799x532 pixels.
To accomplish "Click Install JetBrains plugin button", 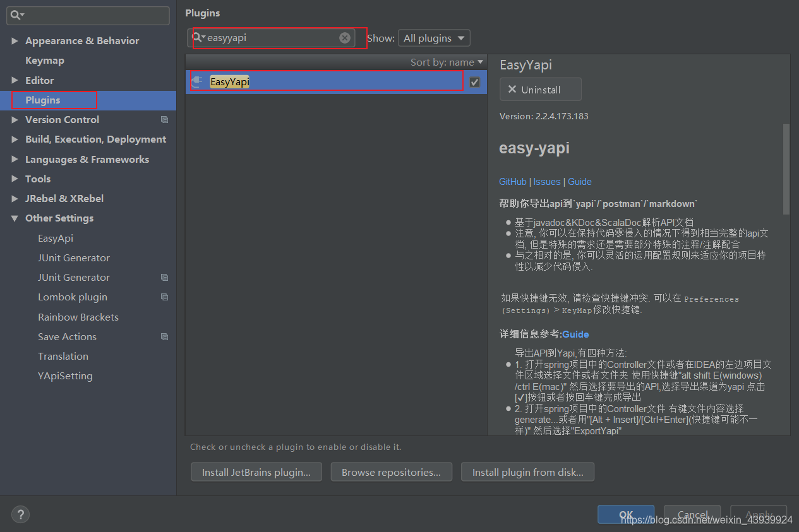I will (256, 472).
